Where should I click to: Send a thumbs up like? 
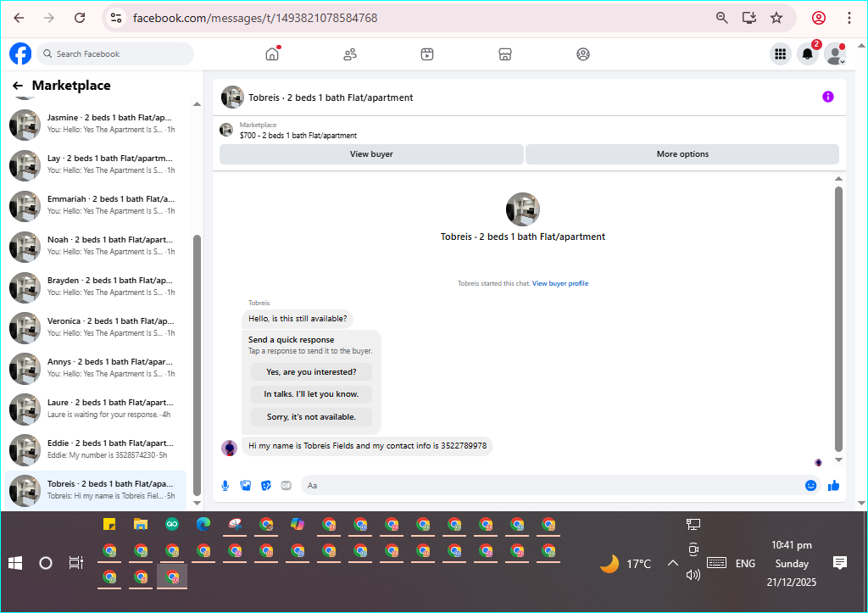834,486
